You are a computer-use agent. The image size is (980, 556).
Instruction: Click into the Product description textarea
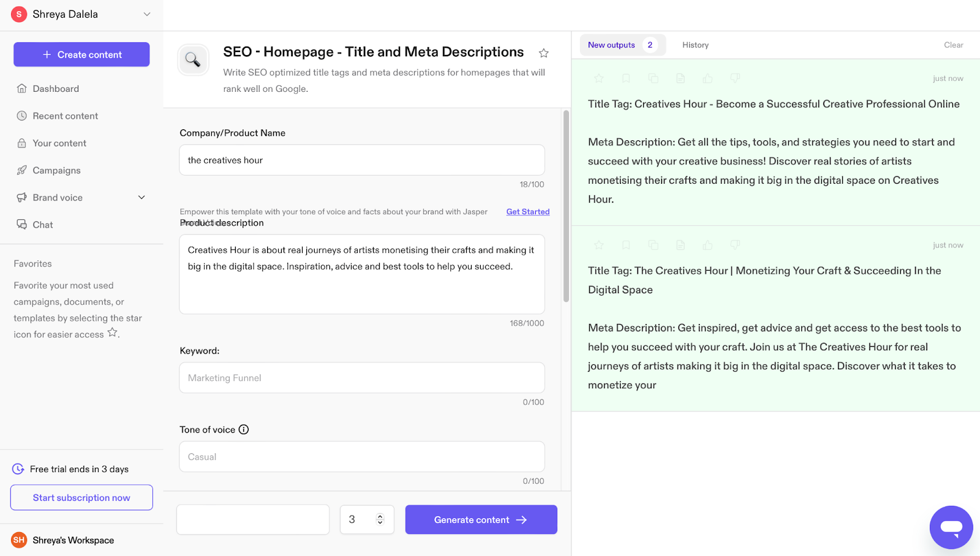pos(362,274)
